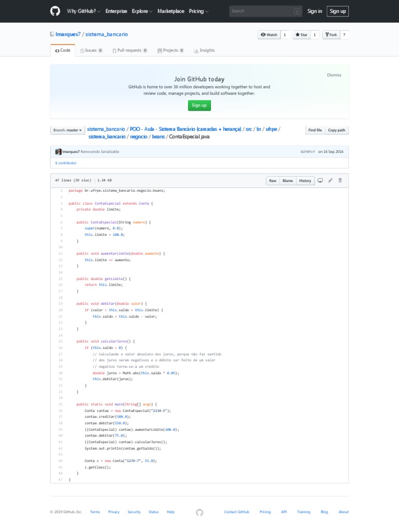The image size is (399, 532).
Task: Click the green Sign up button
Action: point(199,105)
